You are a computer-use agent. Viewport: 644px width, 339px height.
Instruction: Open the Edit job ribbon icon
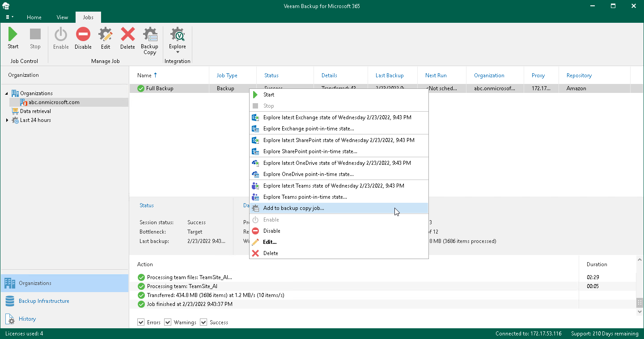(106, 38)
